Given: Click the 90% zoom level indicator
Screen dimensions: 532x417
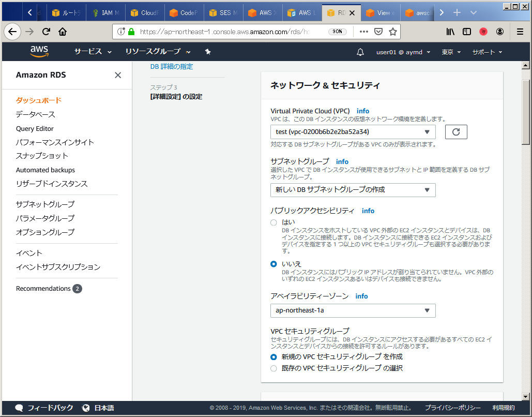Looking at the screenshot, I should coord(337,32).
